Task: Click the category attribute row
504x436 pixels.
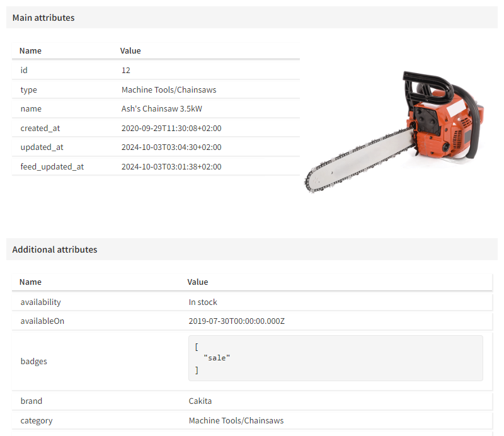Action: pyautogui.click(x=37, y=420)
